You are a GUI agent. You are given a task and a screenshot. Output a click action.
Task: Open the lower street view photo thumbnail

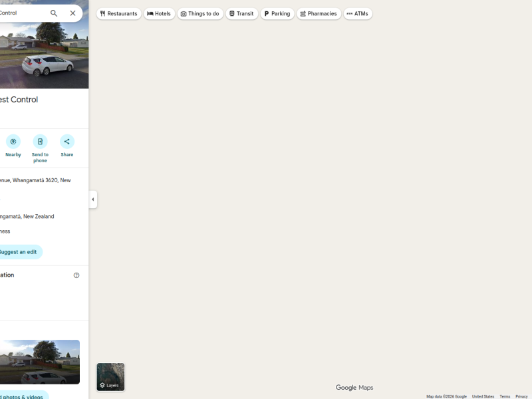click(39, 362)
